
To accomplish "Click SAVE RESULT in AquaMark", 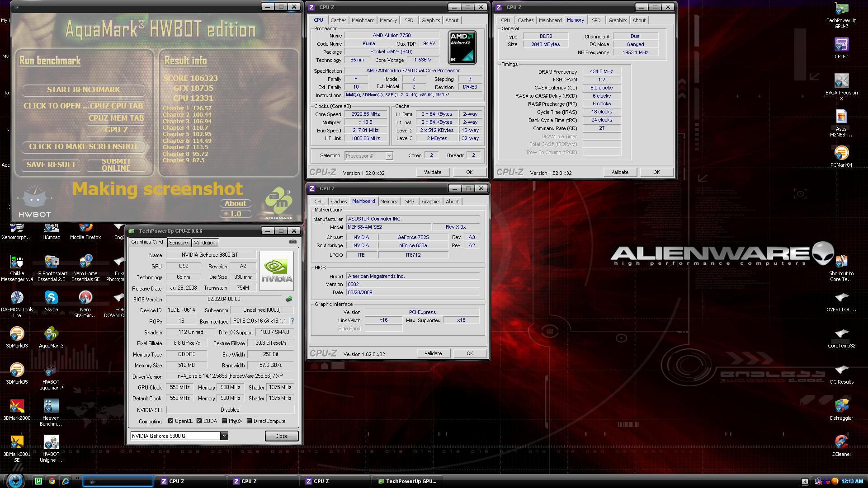I will coord(51,164).
